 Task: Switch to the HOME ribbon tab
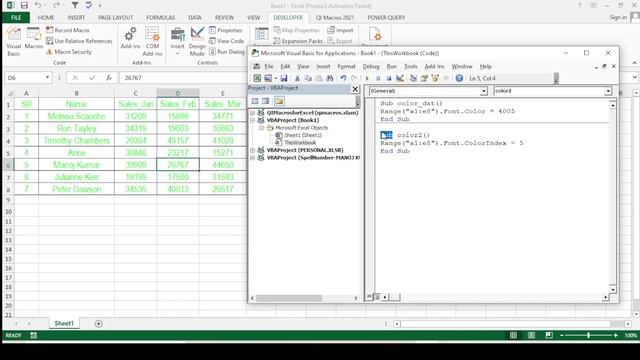click(46, 18)
